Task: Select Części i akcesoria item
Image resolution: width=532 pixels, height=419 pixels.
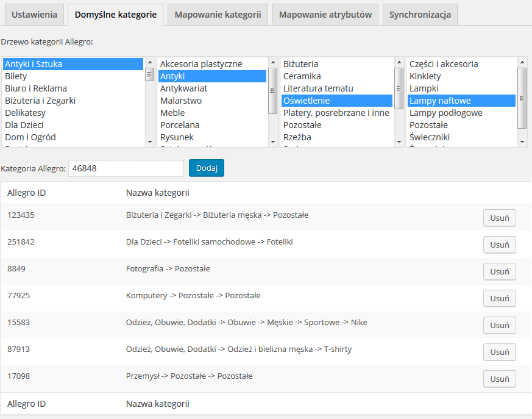Action: [461, 64]
